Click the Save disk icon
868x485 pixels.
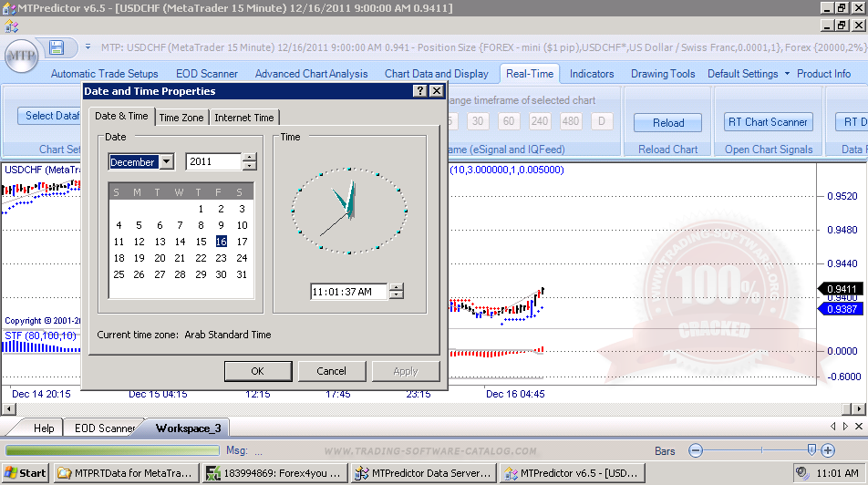57,47
